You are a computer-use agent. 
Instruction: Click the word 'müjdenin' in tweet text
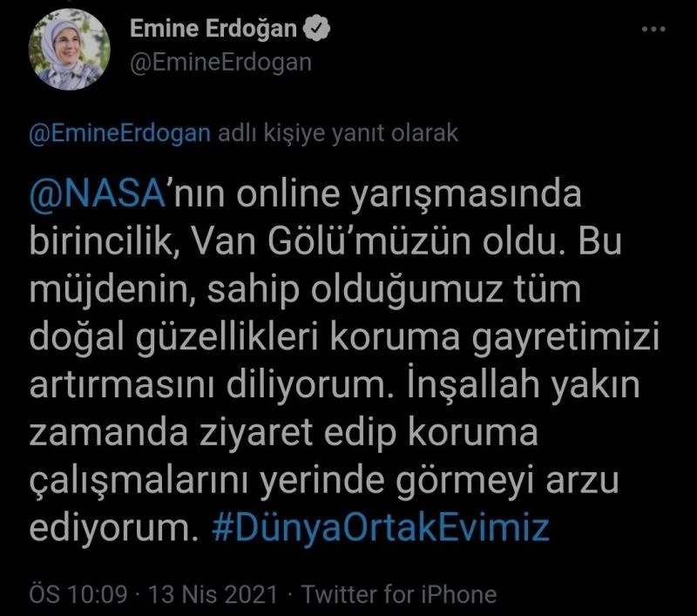tap(112, 290)
